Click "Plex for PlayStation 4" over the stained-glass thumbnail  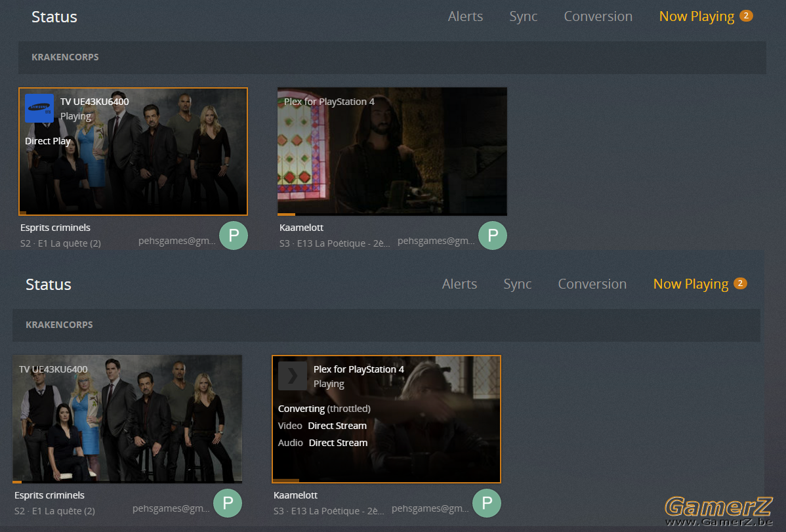click(329, 102)
